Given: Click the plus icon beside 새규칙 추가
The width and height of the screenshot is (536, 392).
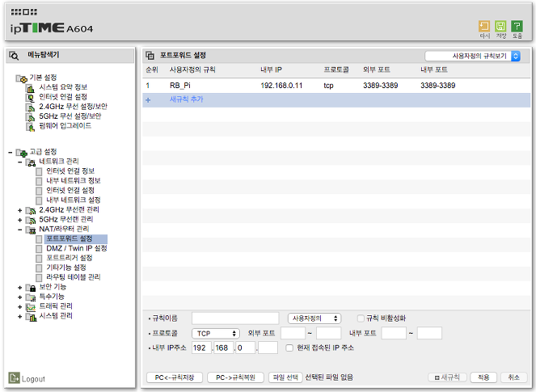Looking at the screenshot, I should (148, 100).
